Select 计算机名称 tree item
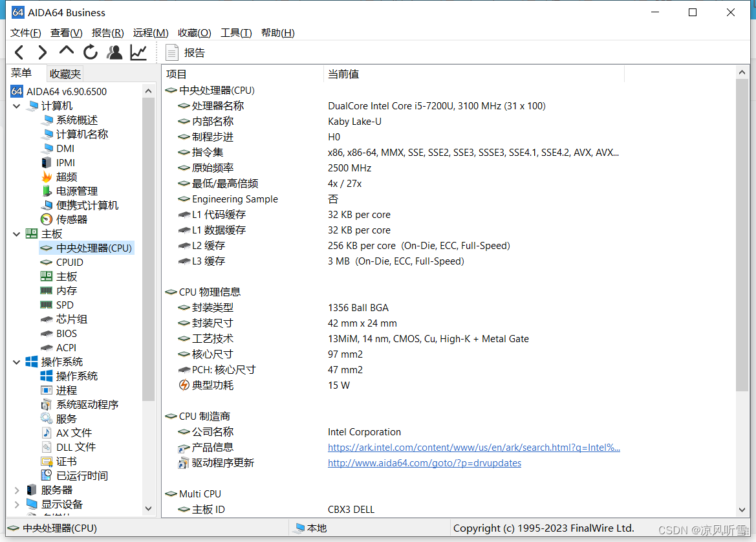756x542 pixels. [x=75, y=134]
